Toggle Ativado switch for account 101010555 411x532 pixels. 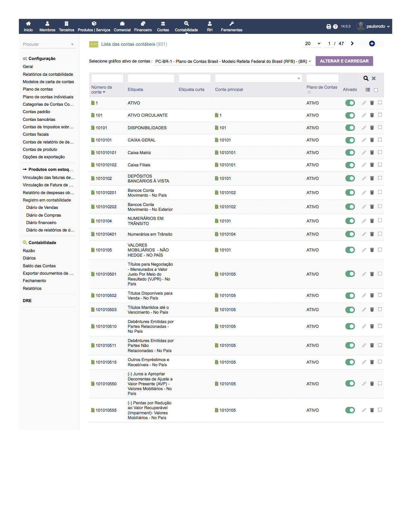(x=350, y=410)
